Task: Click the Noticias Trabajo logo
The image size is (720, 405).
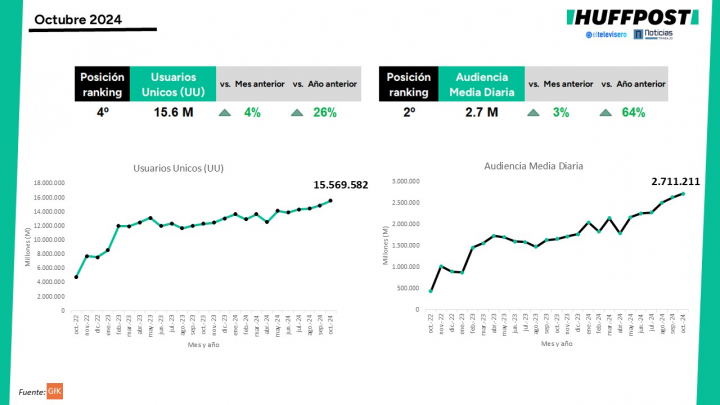Action: [658, 36]
